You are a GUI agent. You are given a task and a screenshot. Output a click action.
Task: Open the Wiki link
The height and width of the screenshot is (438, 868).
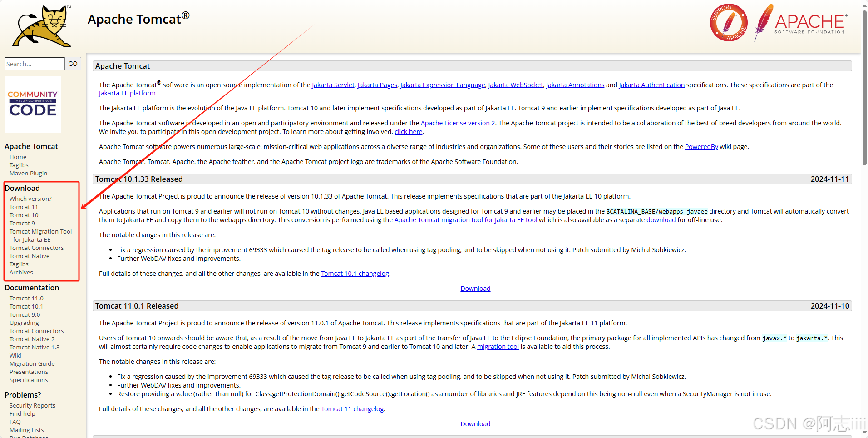click(x=15, y=355)
